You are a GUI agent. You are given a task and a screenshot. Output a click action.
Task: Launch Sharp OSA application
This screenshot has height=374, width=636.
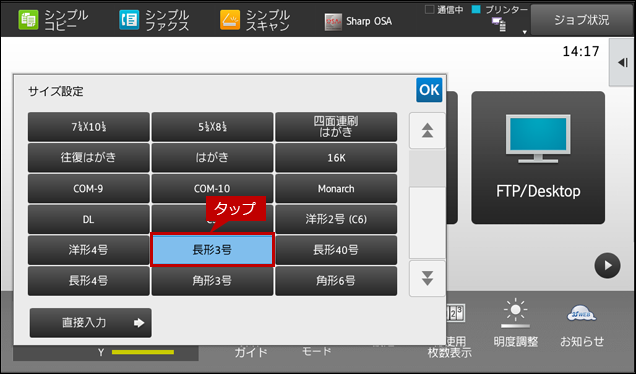[x=358, y=21]
